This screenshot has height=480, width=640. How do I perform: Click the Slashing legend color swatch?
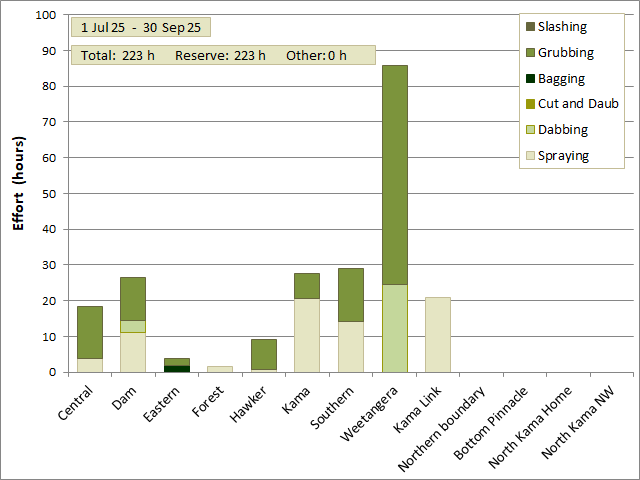pos(530,27)
